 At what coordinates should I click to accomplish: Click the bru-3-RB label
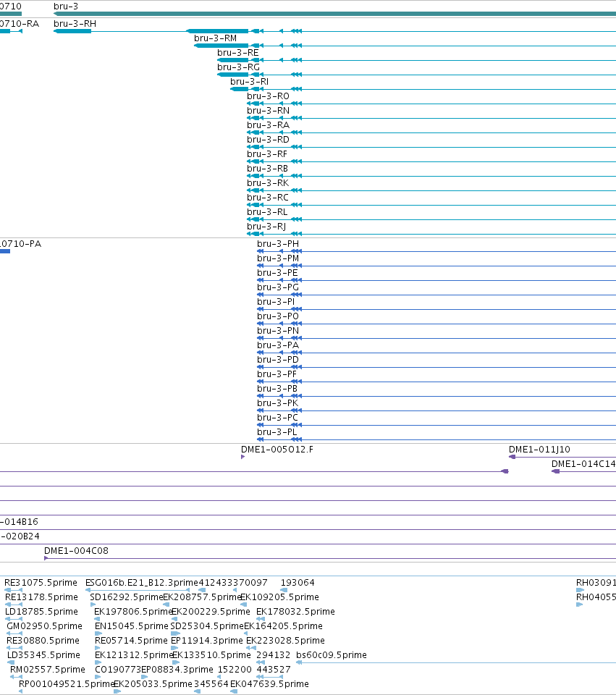click(268, 169)
